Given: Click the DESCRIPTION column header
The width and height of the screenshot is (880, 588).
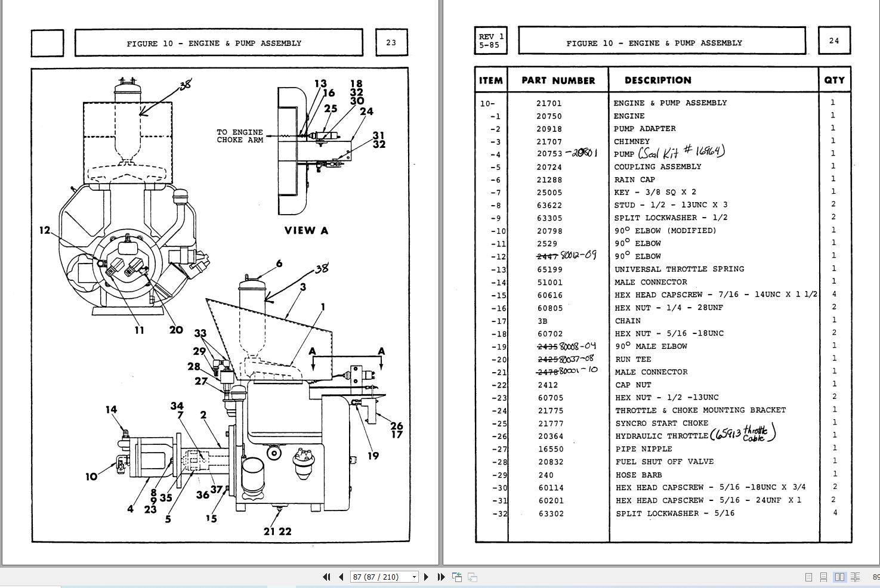Looking at the screenshot, I should [657, 80].
